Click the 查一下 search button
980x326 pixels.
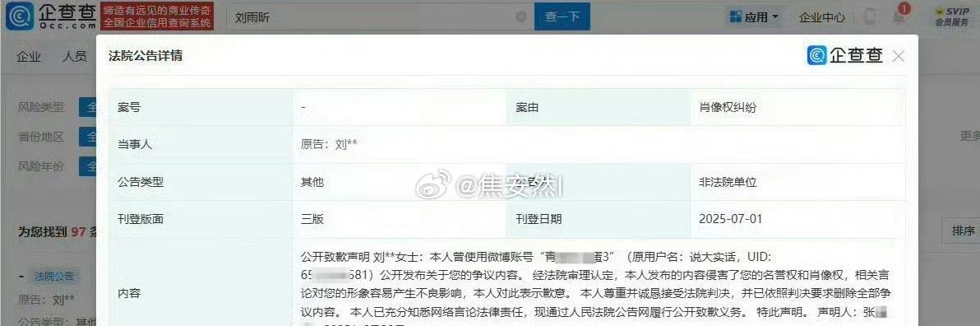[562, 17]
